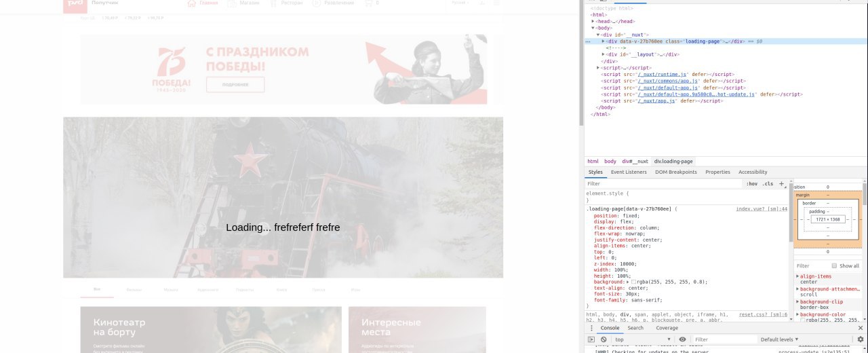Click the Попутчик site logo

click(x=75, y=5)
